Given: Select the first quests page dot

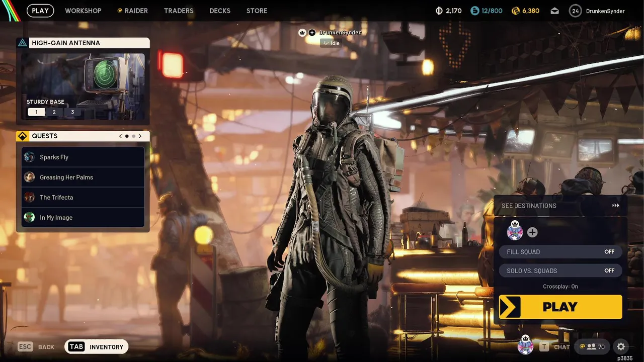Looking at the screenshot, I should pos(127,136).
